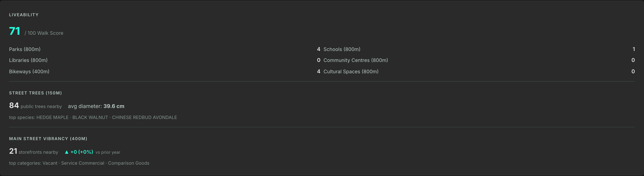Click the STREET TREES (150M) heading

[35, 93]
